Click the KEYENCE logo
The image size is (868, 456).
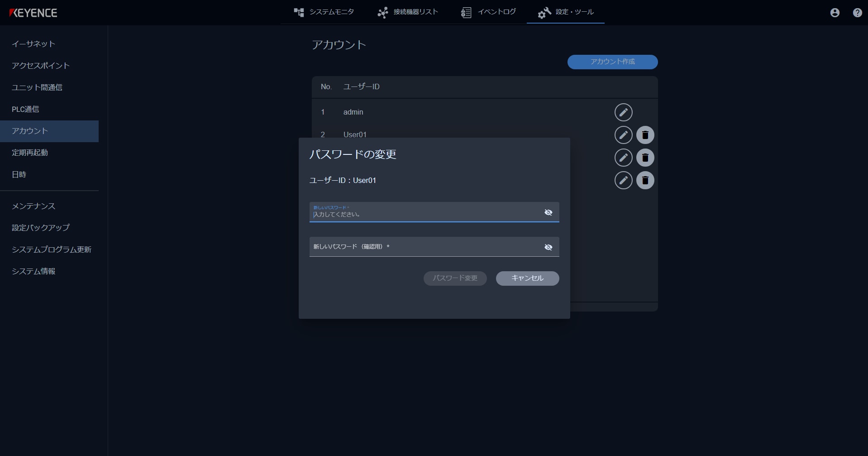33,13
